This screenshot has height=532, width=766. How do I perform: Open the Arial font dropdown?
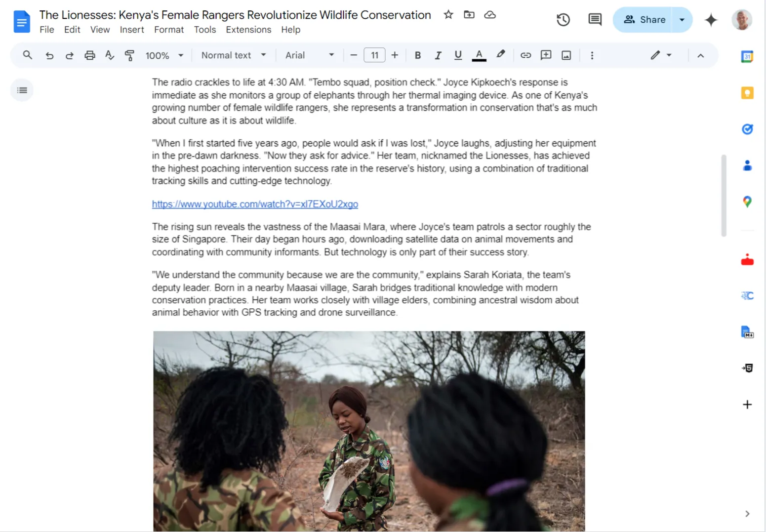click(x=310, y=55)
